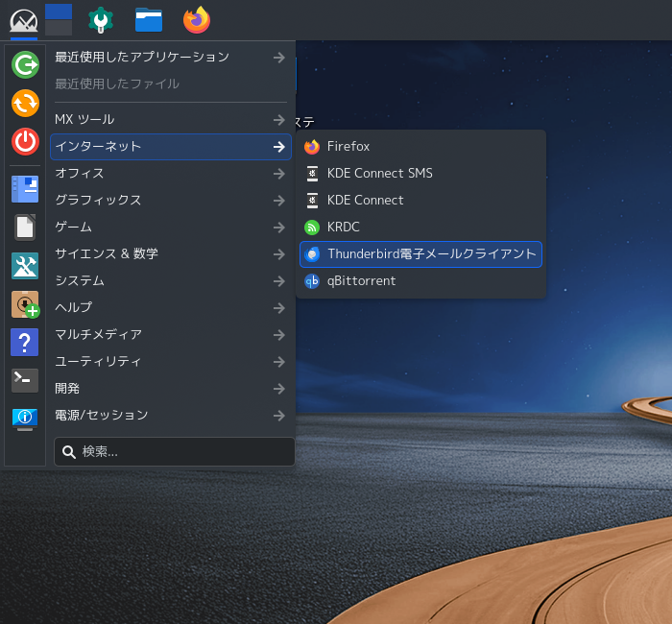Expand the マルチメディア category
The image size is (672, 624).
click(x=171, y=334)
